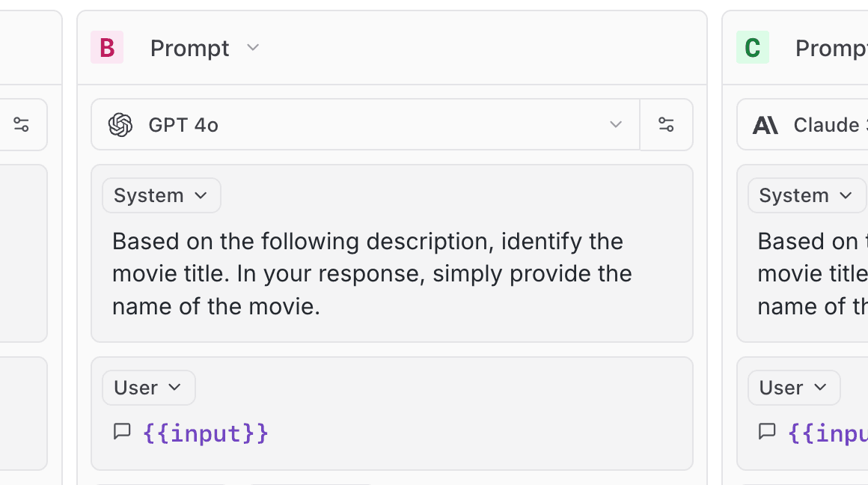This screenshot has height=485, width=868.
Task: Open the User role dropdown in Prompt C
Action: point(793,388)
